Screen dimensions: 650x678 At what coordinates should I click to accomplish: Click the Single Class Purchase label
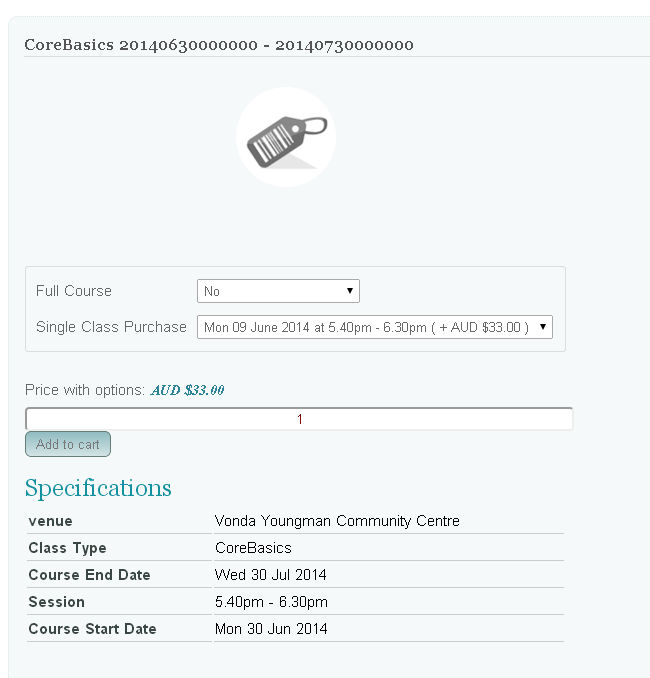[111, 327]
